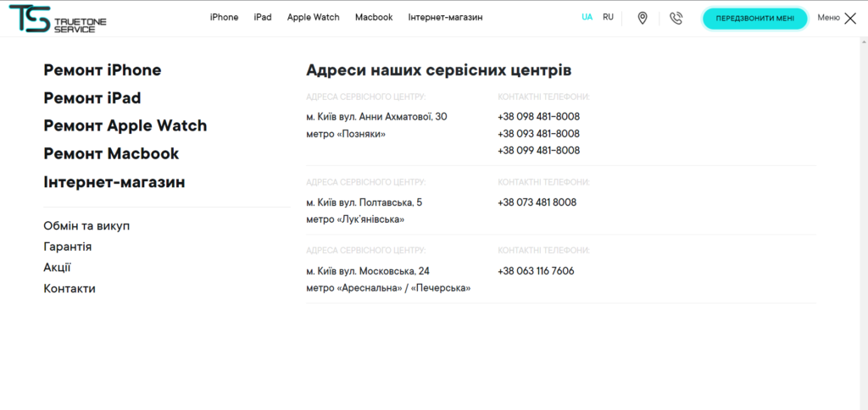This screenshot has height=410, width=868.
Task: Select address вул. Полтавська, 5
Action: (364, 202)
